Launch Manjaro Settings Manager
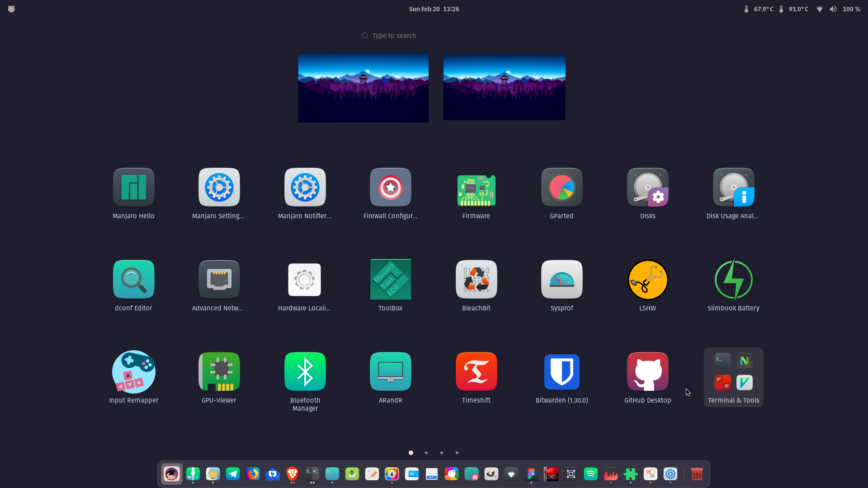 coord(219,194)
